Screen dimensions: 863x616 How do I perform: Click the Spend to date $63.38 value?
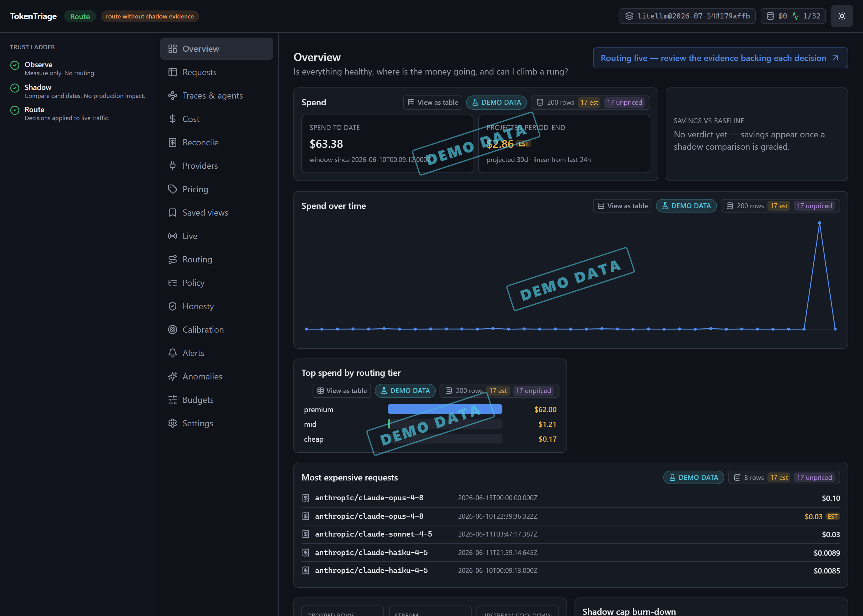[326, 144]
